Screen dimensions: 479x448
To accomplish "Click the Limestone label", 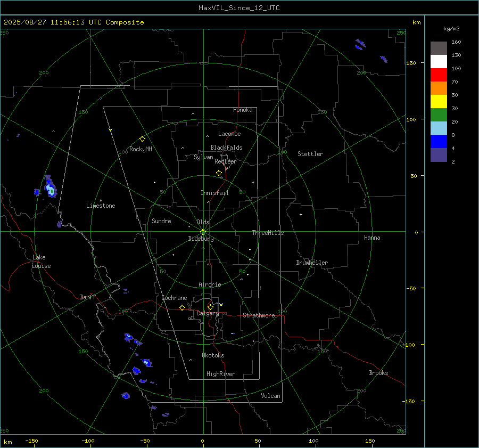I will (x=101, y=206).
